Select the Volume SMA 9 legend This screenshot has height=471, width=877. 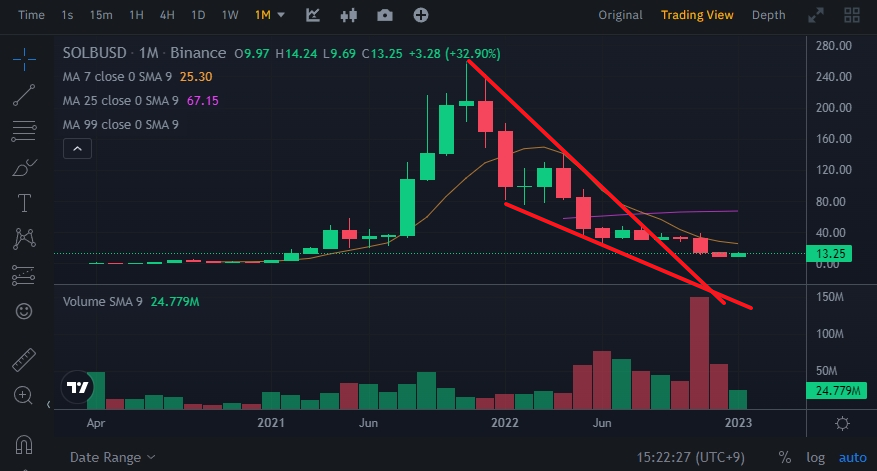pos(102,302)
